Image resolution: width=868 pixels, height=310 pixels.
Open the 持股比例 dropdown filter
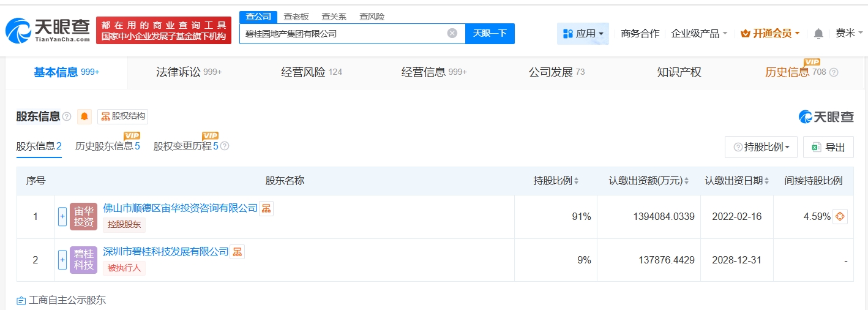(761, 147)
